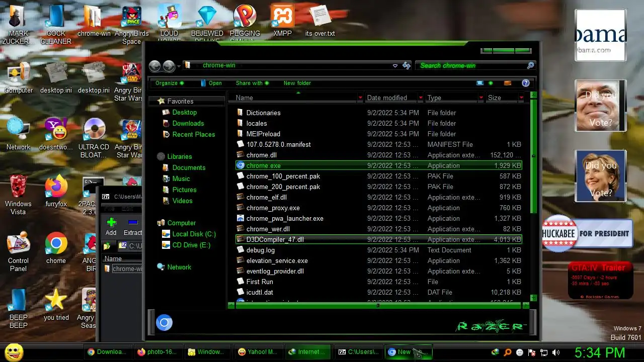Click the search magnifier in Explorer
Viewport: 644px width, 362px height.
[530, 65]
